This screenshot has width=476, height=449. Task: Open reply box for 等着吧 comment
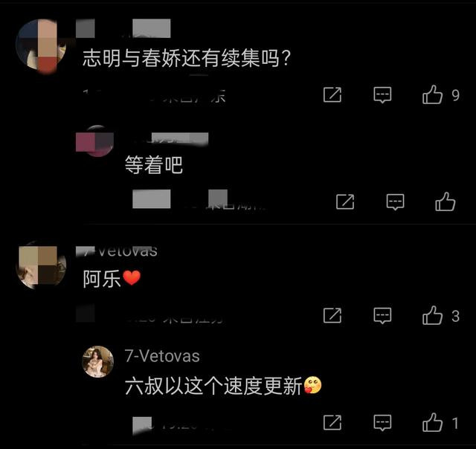[395, 202]
